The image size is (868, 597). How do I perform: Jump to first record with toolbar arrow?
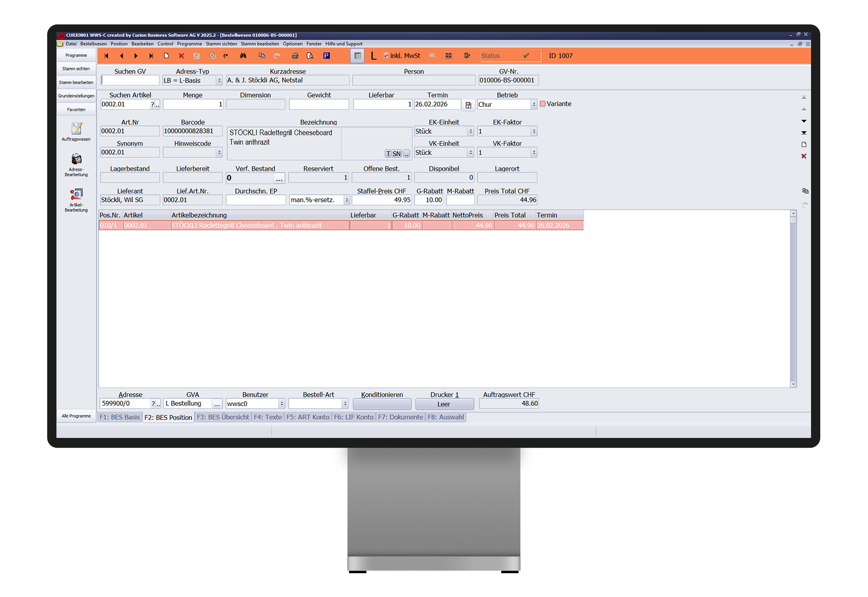point(106,56)
